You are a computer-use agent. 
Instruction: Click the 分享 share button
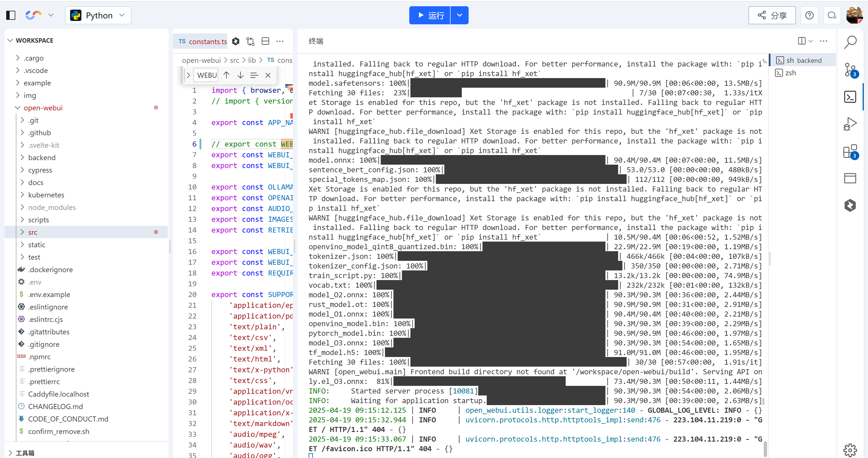pos(772,15)
